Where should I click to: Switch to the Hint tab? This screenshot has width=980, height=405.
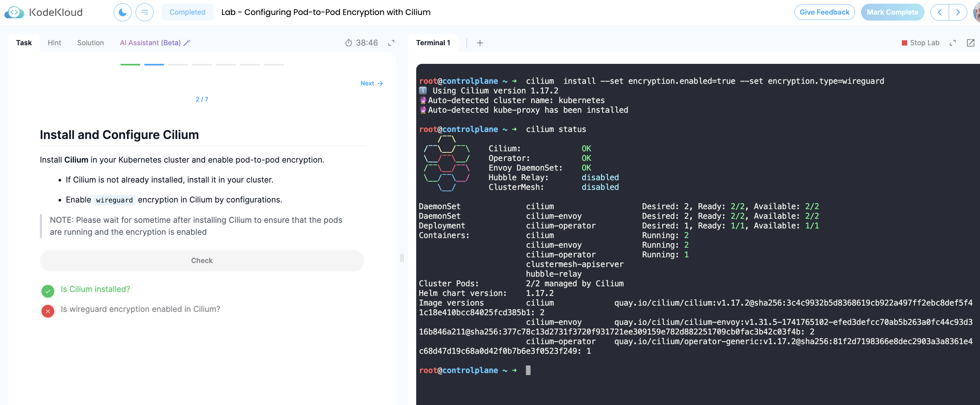coord(54,43)
